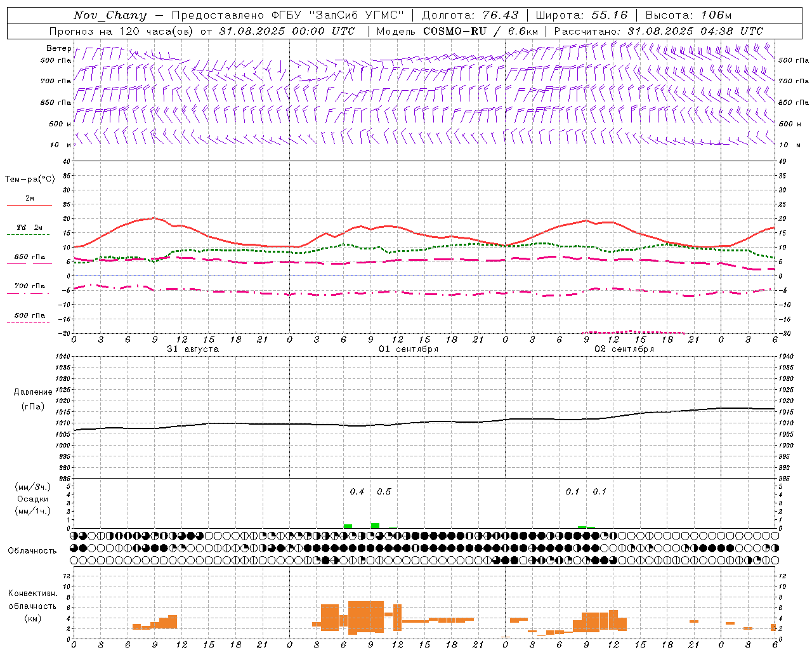Select the forecast period text "Прогноз на 120 часа(ов)"
This screenshot has width=812, height=650.
coord(121,31)
